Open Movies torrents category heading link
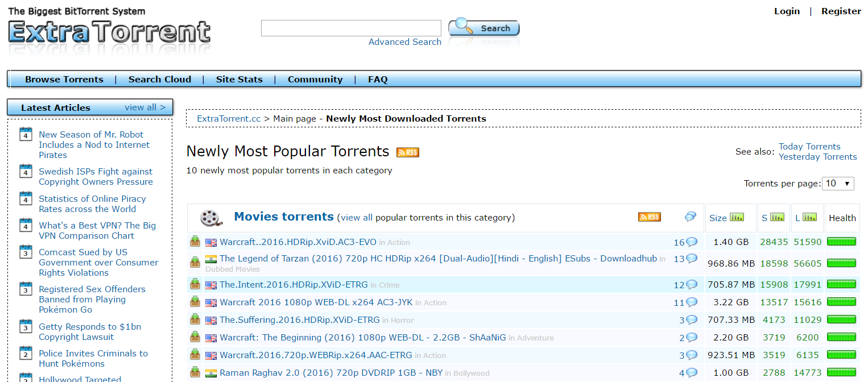Screen dimensions: 868x382 click(x=284, y=217)
